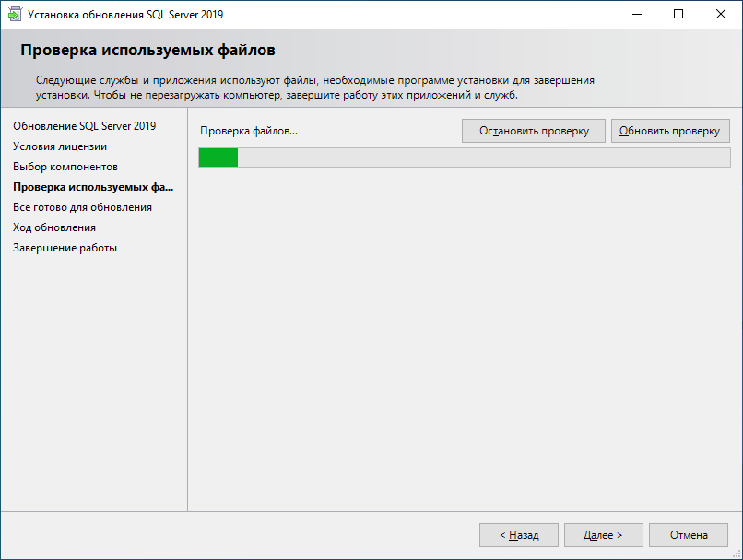
Task: Click the window title Установка обновления SQL Server 2019
Action: (125, 15)
